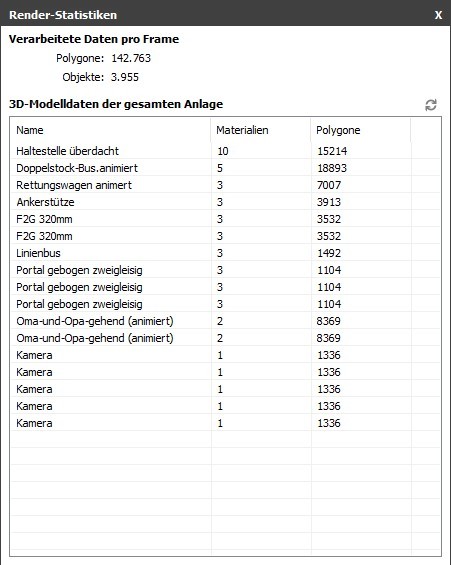Screen dimensions: 451x565
Task: Select the first Oma-und-Opa-gehend (animiert) row
Action: tap(226, 321)
